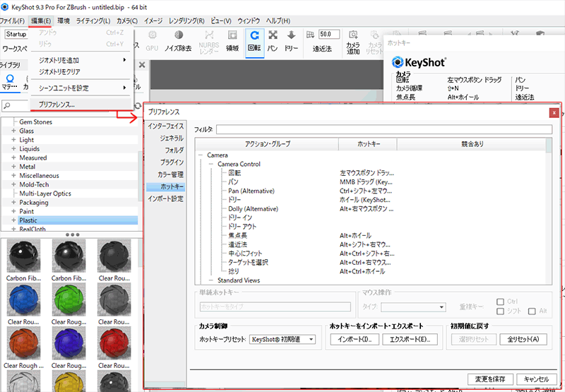Viewport: 565px width, 392px height.
Task: Select the Pan (パン) camera tool
Action: 272,39
